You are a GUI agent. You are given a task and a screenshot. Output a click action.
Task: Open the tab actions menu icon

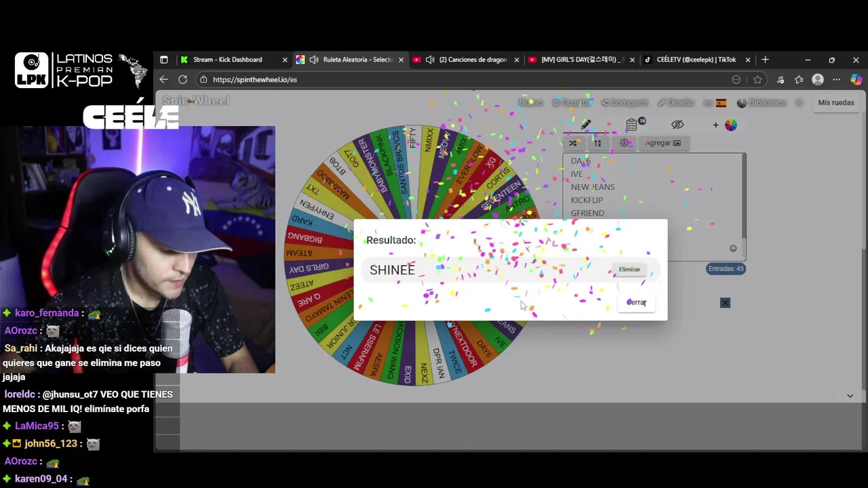click(x=163, y=60)
